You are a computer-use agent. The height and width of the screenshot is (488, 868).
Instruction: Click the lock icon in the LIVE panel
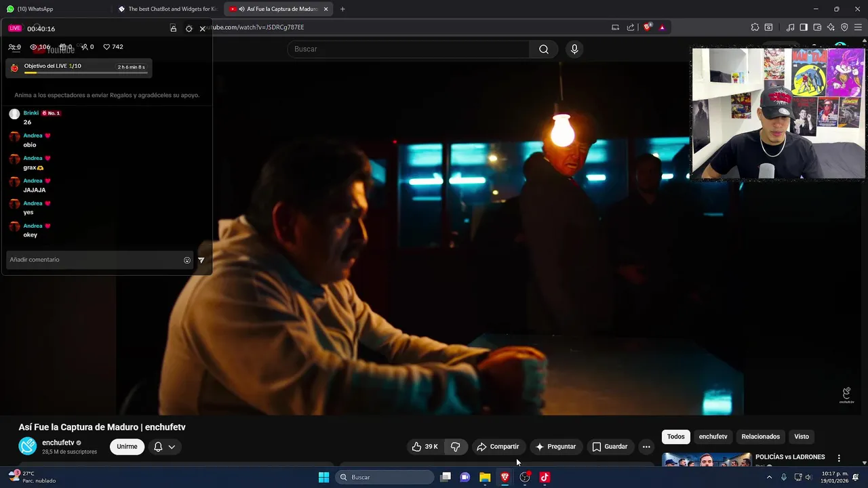pos(173,28)
